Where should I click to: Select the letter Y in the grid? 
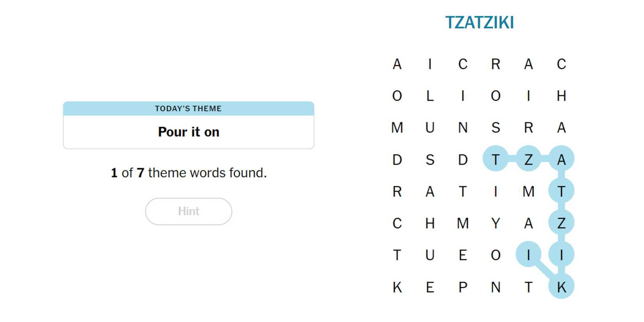tap(496, 223)
